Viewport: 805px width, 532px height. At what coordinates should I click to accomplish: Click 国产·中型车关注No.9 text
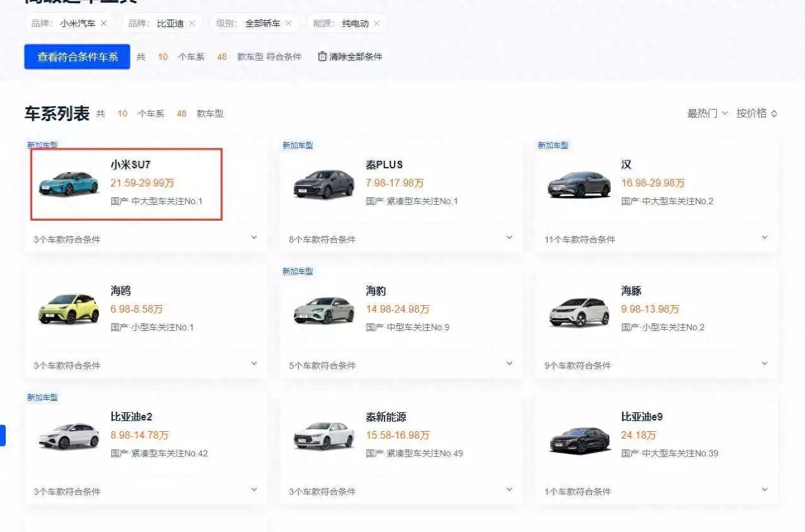tap(408, 327)
